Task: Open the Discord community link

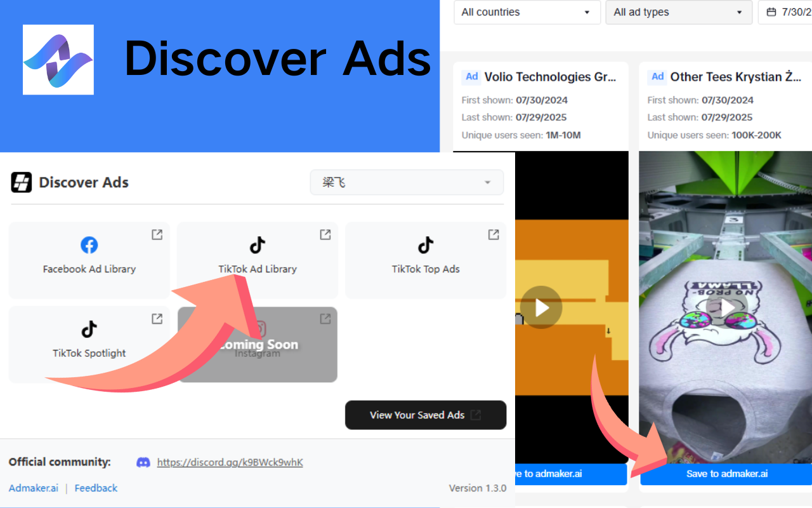Action: [230, 462]
